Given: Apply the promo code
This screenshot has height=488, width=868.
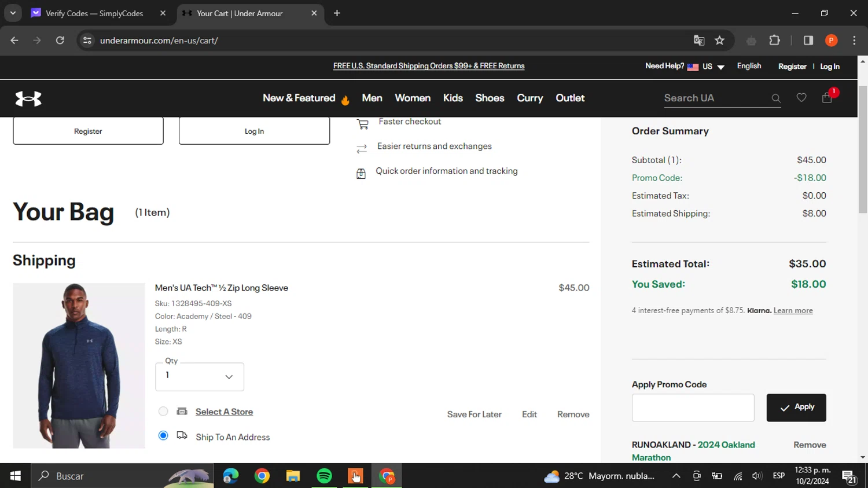Looking at the screenshot, I should click(x=796, y=408).
